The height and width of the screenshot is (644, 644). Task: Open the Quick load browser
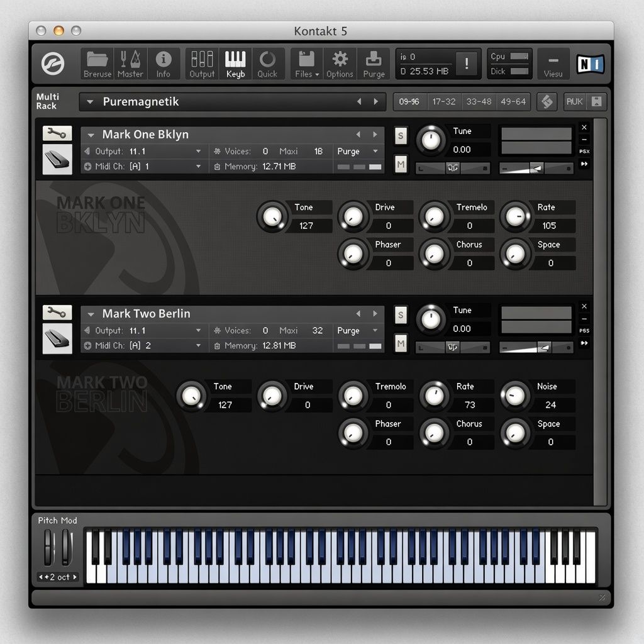pyautogui.click(x=267, y=64)
